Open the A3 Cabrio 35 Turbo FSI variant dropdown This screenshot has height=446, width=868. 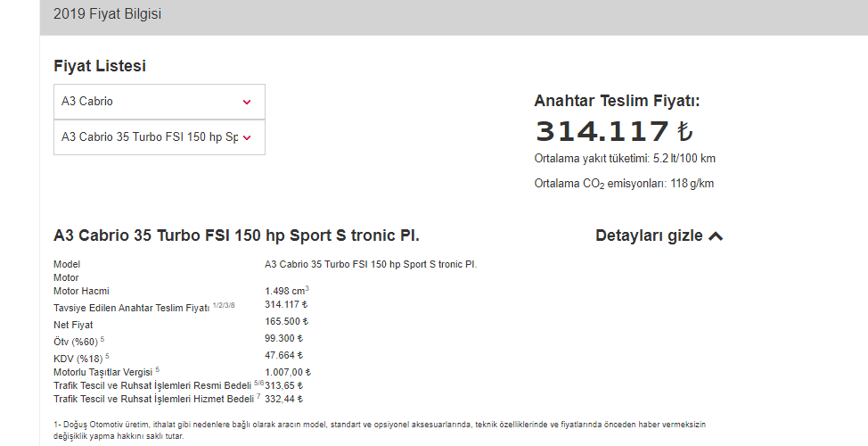[151, 137]
